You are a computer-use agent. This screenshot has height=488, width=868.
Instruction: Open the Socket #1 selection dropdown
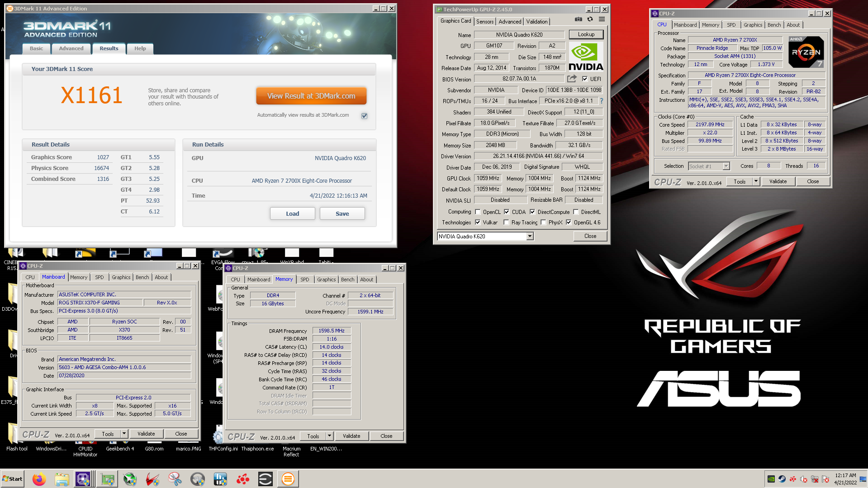click(x=709, y=166)
